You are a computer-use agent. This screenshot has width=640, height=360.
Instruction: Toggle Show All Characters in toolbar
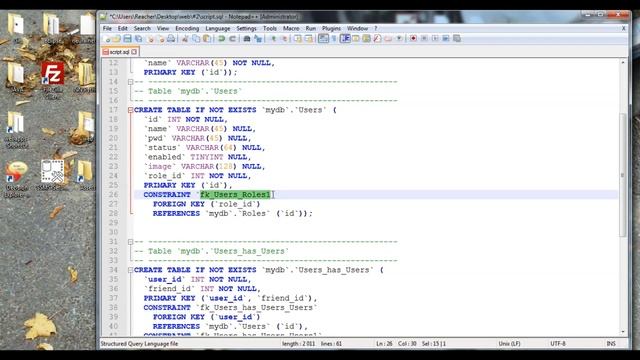(333, 38)
